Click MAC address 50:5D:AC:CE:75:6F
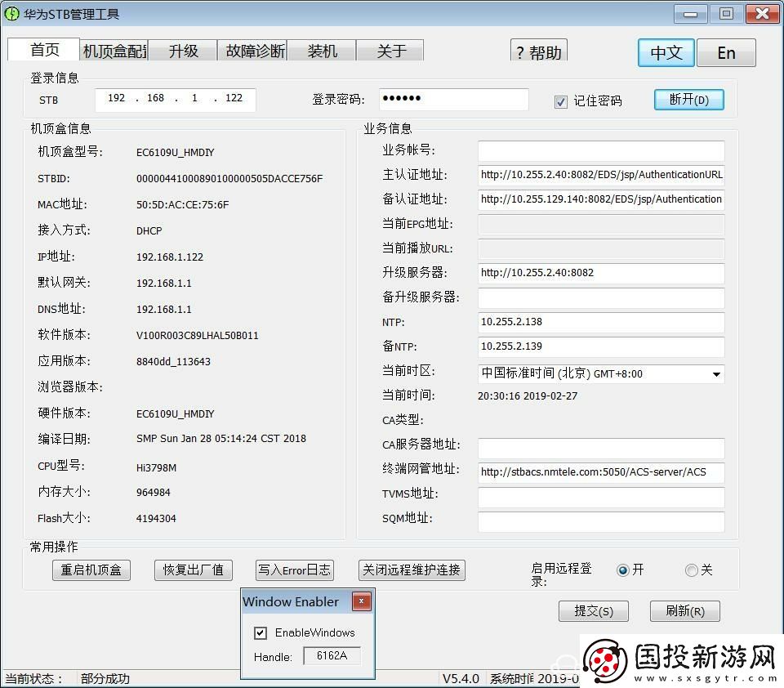The width and height of the screenshot is (784, 688). click(x=182, y=204)
